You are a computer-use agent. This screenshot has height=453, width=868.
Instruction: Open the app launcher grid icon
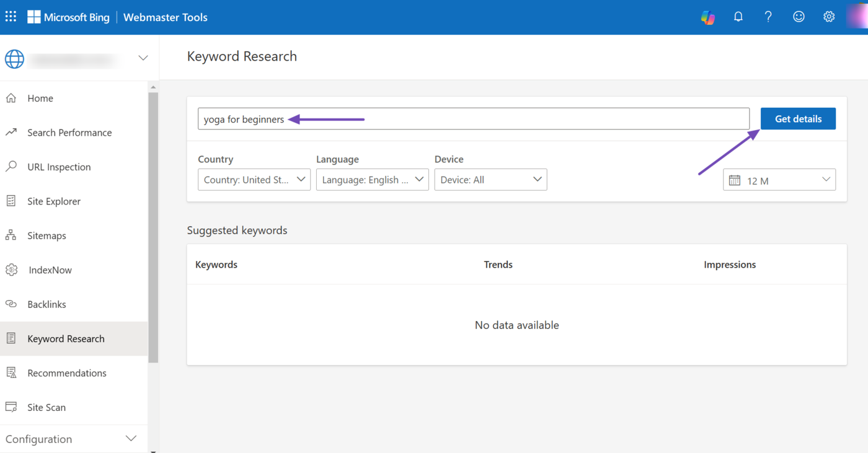(11, 17)
